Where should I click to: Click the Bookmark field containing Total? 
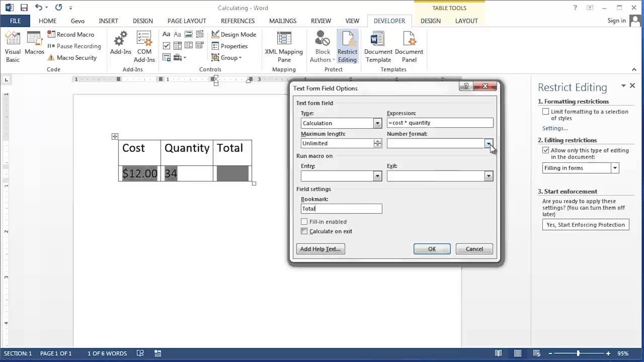[341, 209]
